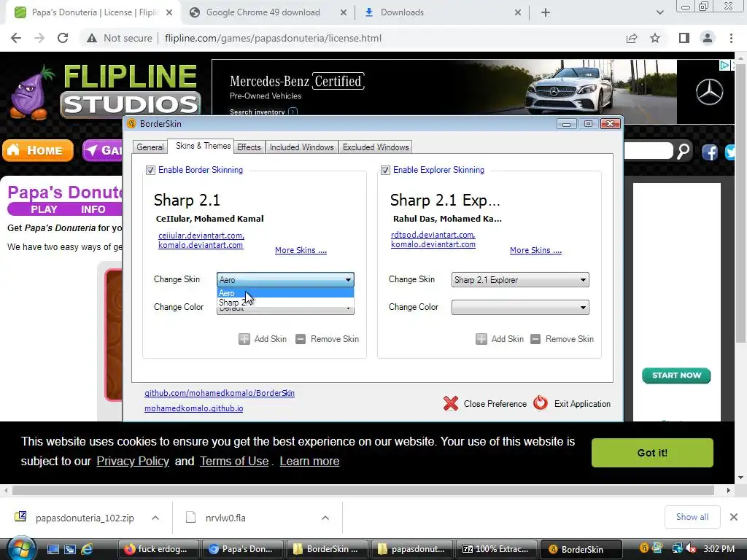Visit mohamedkomalo.github.io link
This screenshot has height=560, width=747.
pyautogui.click(x=194, y=408)
